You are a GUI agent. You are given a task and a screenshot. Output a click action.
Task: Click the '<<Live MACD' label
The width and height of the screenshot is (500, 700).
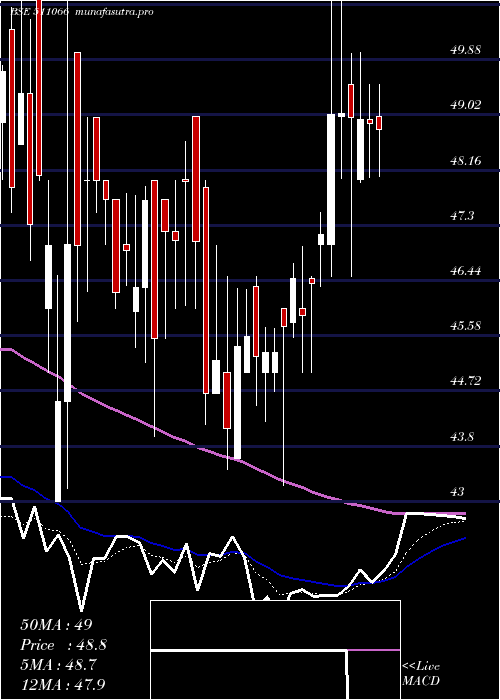421,674
